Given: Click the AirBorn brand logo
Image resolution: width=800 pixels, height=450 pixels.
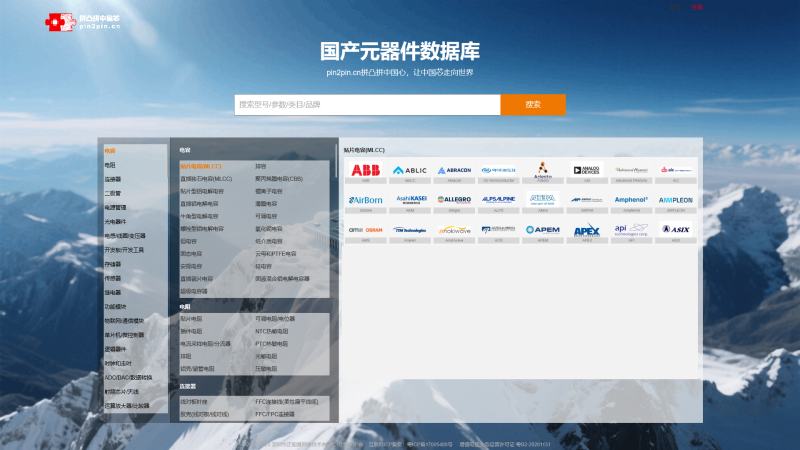Looking at the screenshot, I should [x=365, y=200].
